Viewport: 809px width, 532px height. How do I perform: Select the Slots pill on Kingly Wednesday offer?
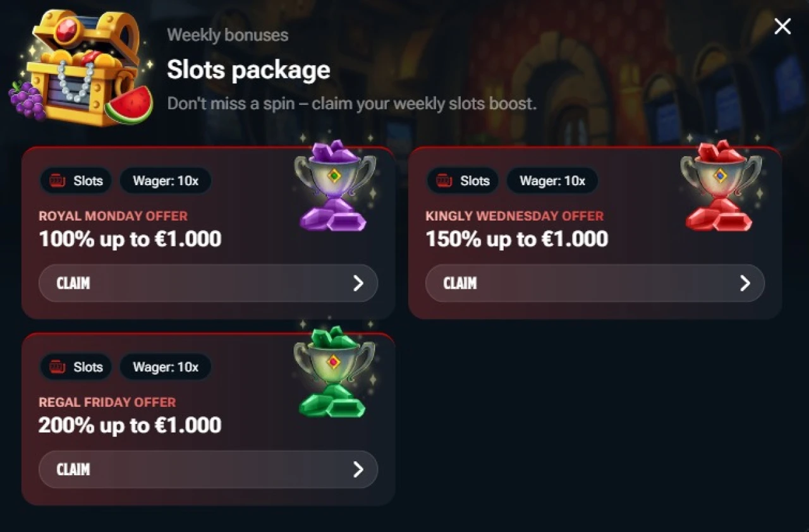(462, 181)
